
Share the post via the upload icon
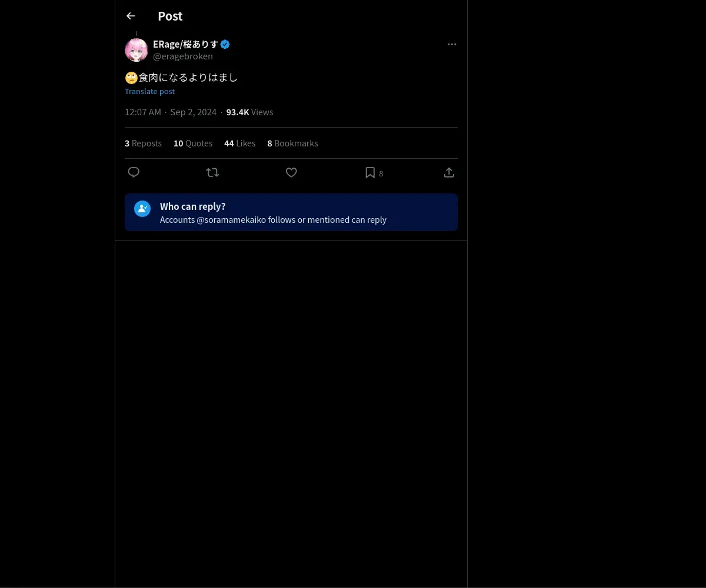pyautogui.click(x=449, y=172)
